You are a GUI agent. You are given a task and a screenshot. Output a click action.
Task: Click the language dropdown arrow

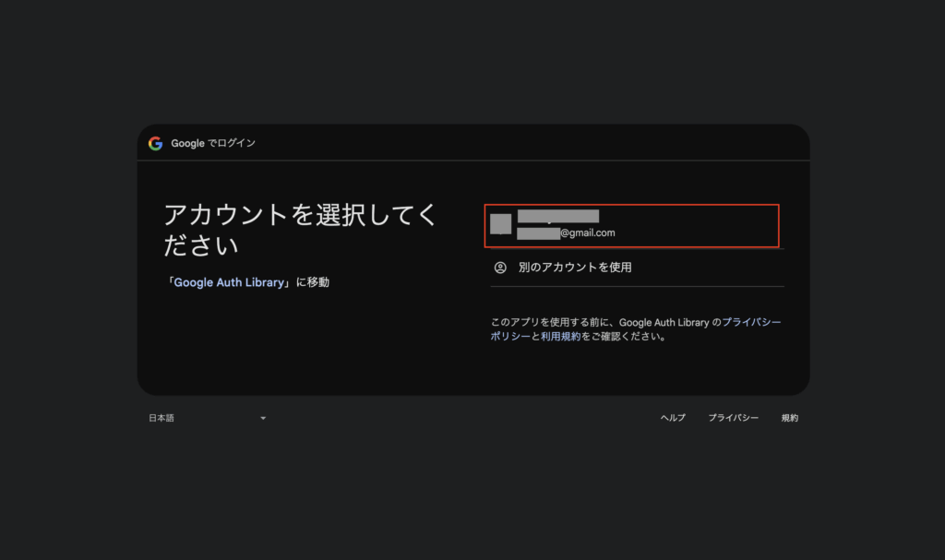pyautogui.click(x=263, y=418)
